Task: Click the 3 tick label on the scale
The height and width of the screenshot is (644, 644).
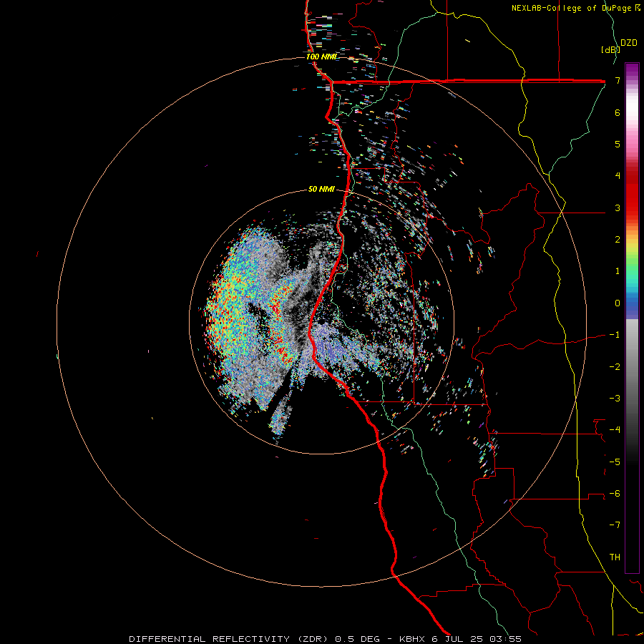Action: pyautogui.click(x=618, y=208)
